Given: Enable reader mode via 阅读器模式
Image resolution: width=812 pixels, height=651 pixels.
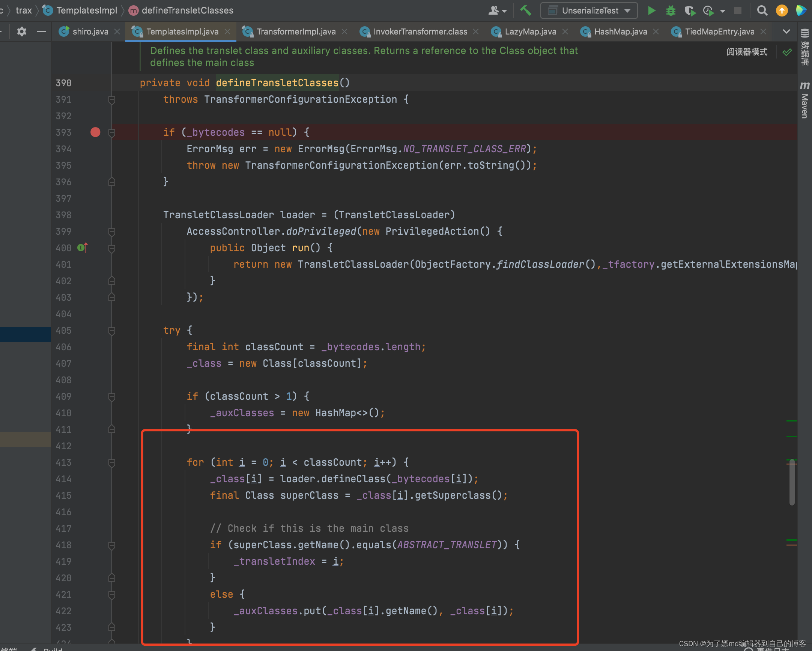Looking at the screenshot, I should coord(746,52).
